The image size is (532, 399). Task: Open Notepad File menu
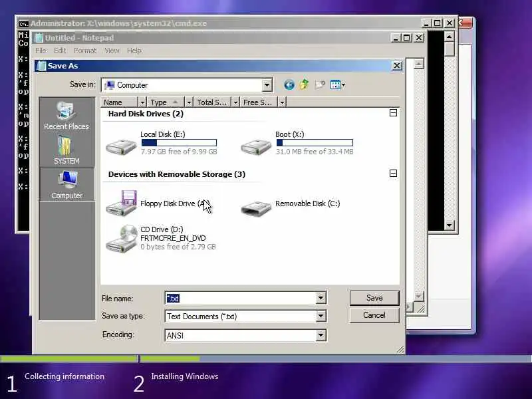tap(41, 51)
